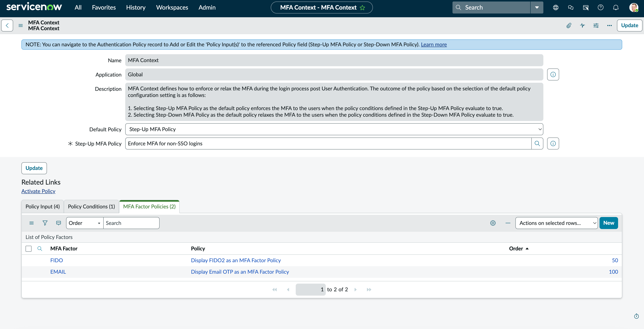Open the History menu
644x329 pixels.
(136, 8)
